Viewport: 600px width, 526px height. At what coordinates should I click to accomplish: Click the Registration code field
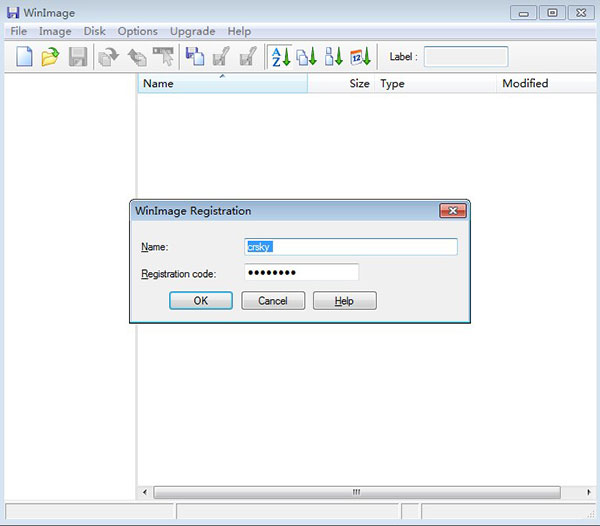click(302, 272)
